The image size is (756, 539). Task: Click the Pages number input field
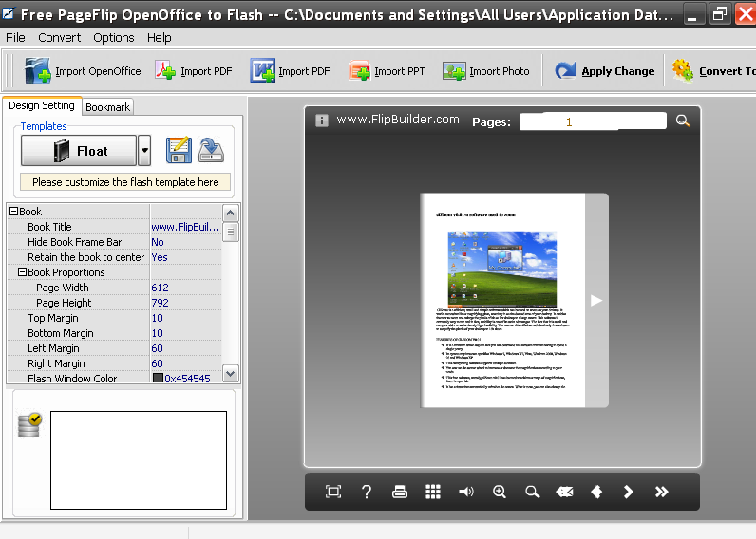click(593, 121)
